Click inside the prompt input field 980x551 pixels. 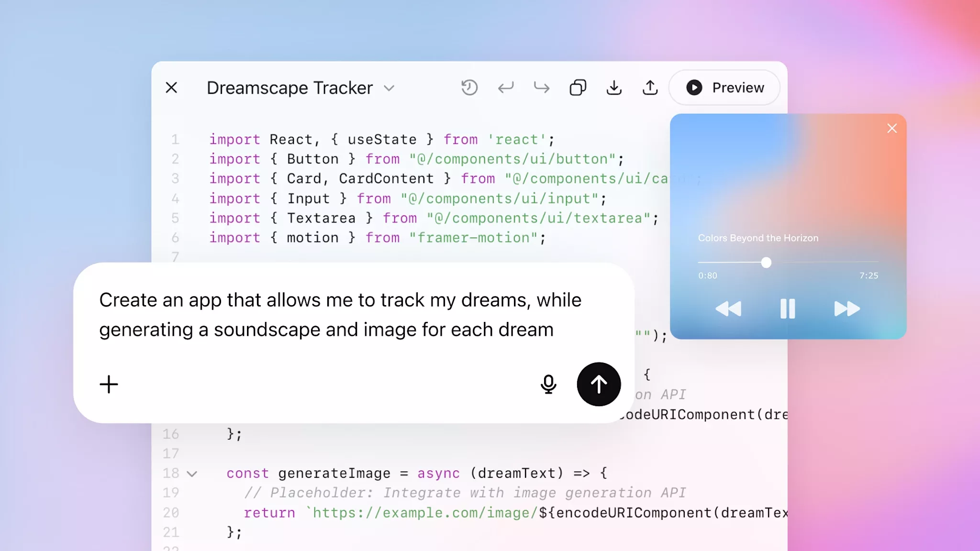coord(335,315)
